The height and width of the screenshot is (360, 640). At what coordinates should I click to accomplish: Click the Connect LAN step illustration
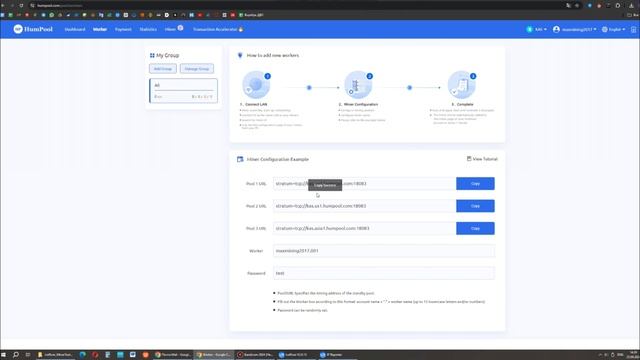(256, 85)
